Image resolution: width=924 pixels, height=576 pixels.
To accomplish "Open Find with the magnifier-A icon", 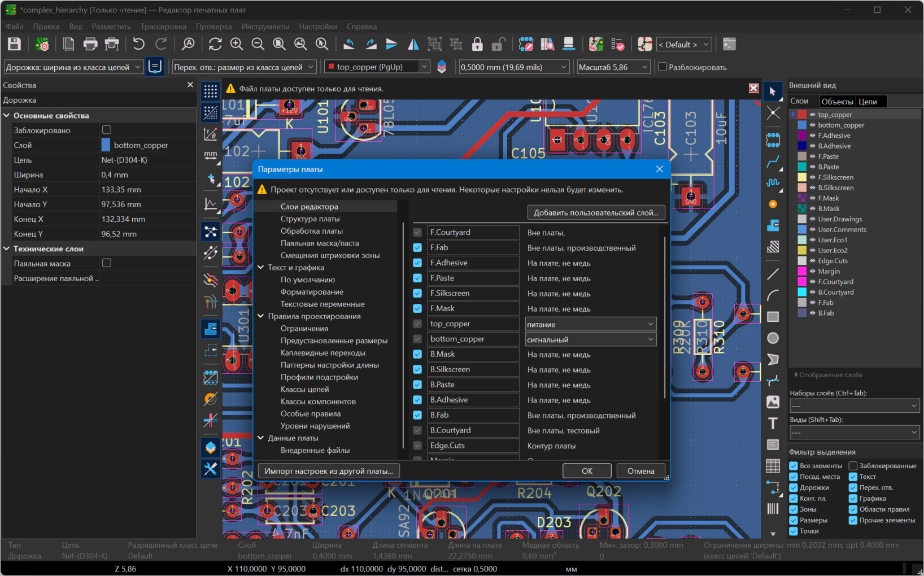I will 188,44.
